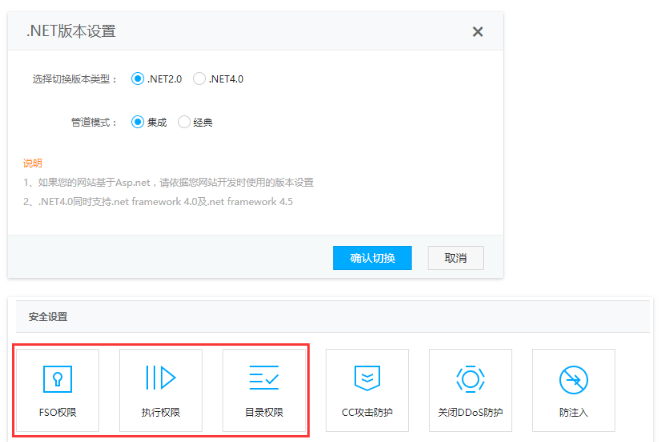Click the 取消 button
Viewport: 662px width, 442px height.
456,258
